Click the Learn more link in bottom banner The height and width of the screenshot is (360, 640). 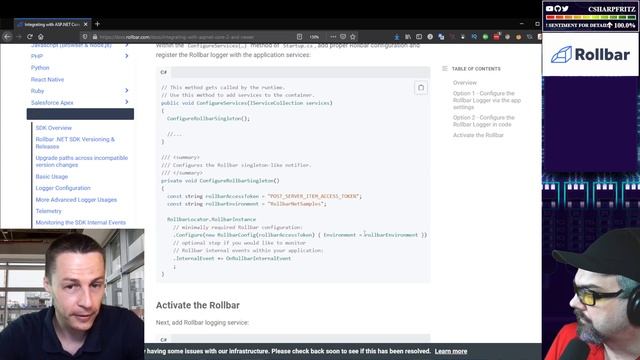pyautogui.click(x=451, y=351)
